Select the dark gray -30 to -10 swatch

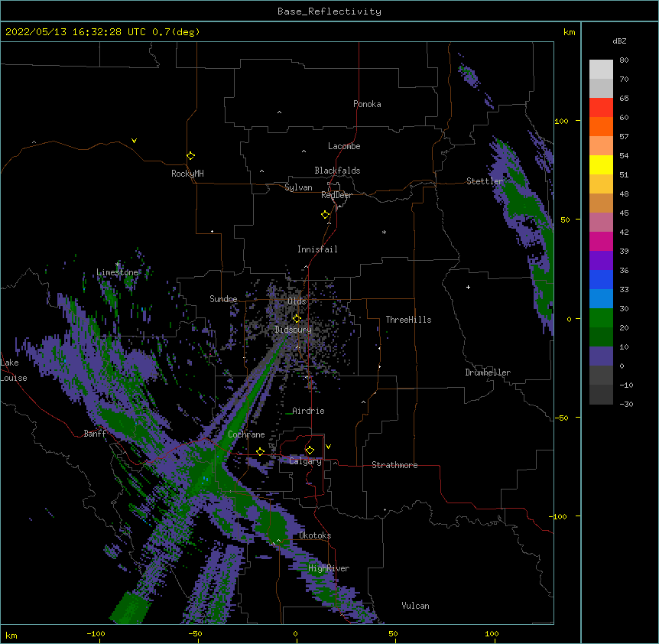pos(601,395)
